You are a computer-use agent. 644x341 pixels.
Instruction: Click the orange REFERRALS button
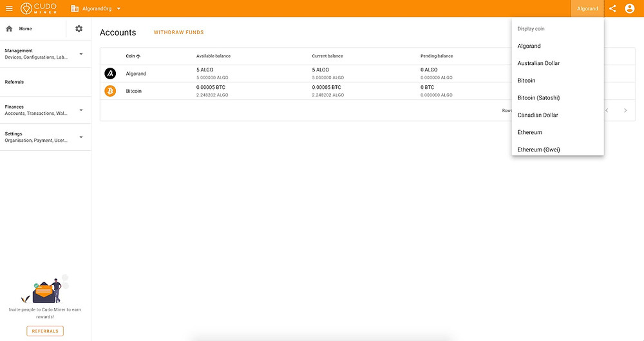tap(45, 331)
